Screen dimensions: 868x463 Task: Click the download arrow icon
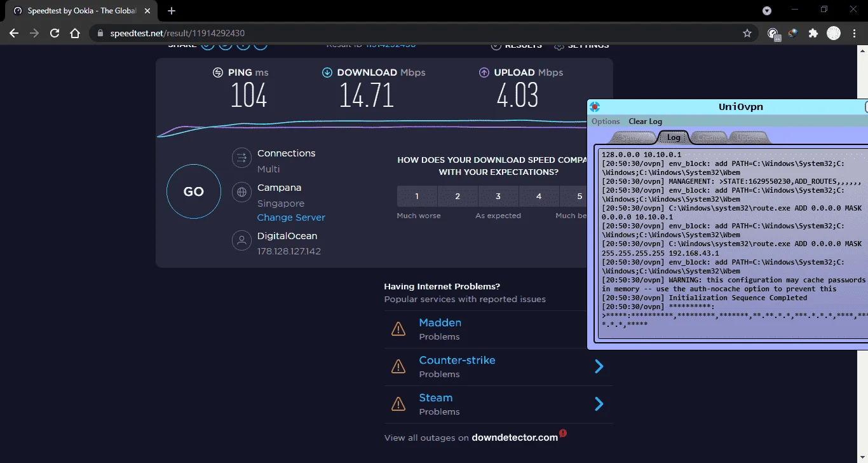coord(327,73)
